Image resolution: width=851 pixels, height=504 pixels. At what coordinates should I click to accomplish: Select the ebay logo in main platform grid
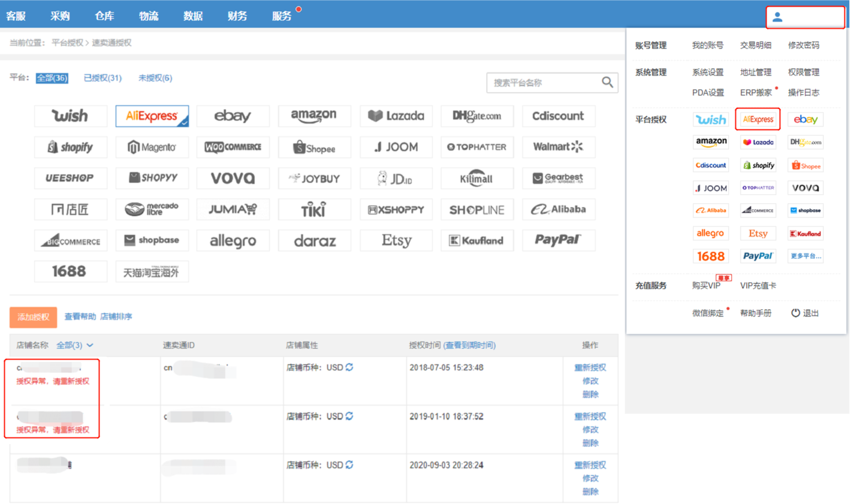tap(233, 116)
